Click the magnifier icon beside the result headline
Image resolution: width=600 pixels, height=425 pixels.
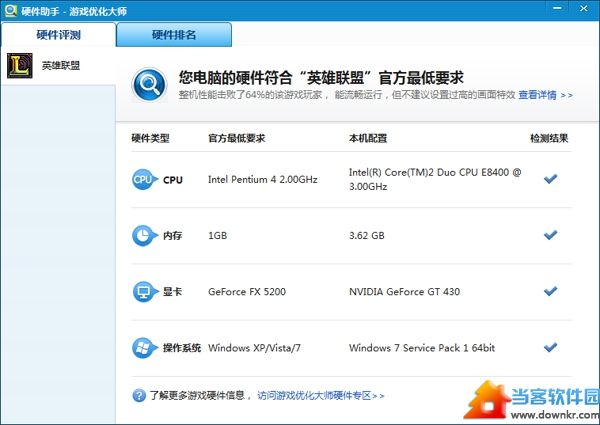pyautogui.click(x=150, y=84)
